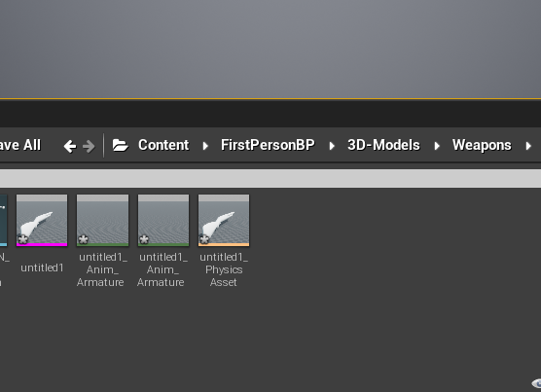Click the asterisk badge on untitled1_PhysicsAsset

pos(204,239)
